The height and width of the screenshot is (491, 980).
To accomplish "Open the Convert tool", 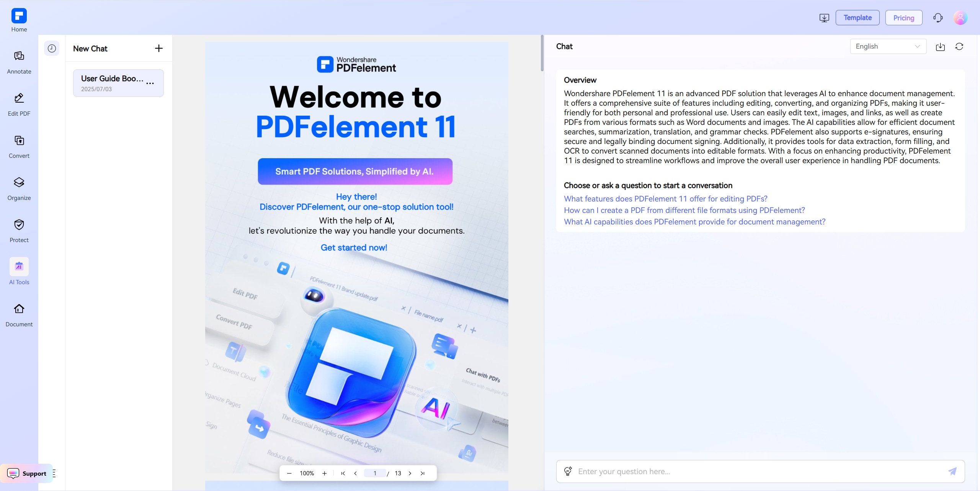I will click(x=19, y=147).
